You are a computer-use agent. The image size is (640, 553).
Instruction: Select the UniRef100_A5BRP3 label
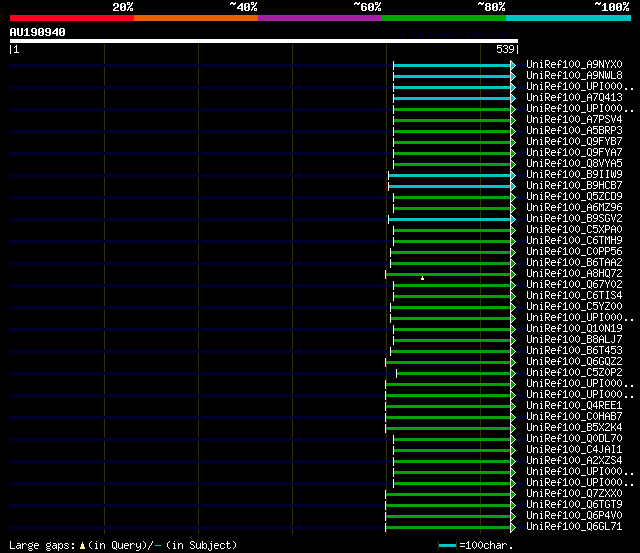click(x=574, y=131)
